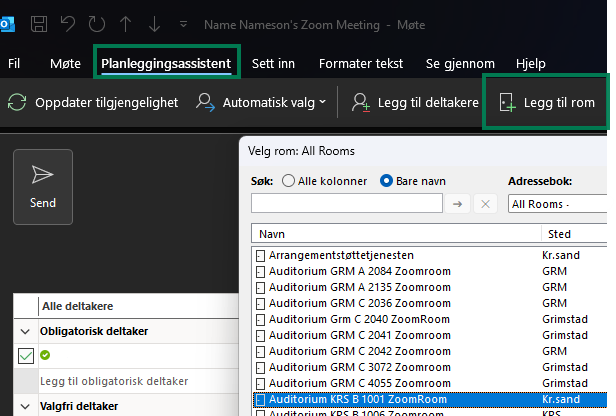This screenshot has height=416, width=616.
Task: Click Alle deltakere column header
Action: point(77,306)
